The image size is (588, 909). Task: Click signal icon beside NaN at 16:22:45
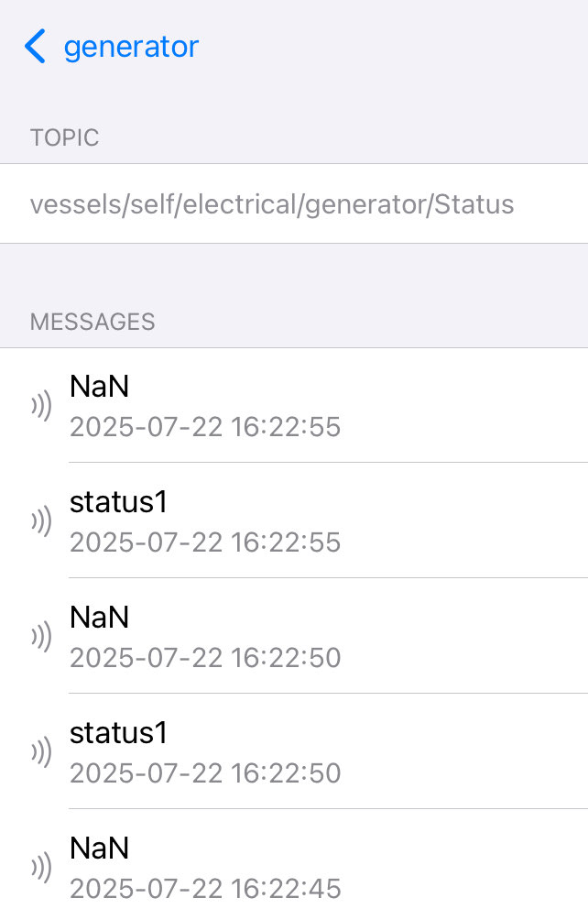(41, 867)
